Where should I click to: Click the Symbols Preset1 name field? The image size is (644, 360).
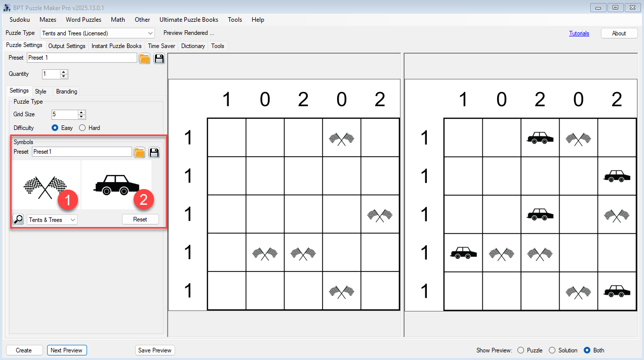82,152
